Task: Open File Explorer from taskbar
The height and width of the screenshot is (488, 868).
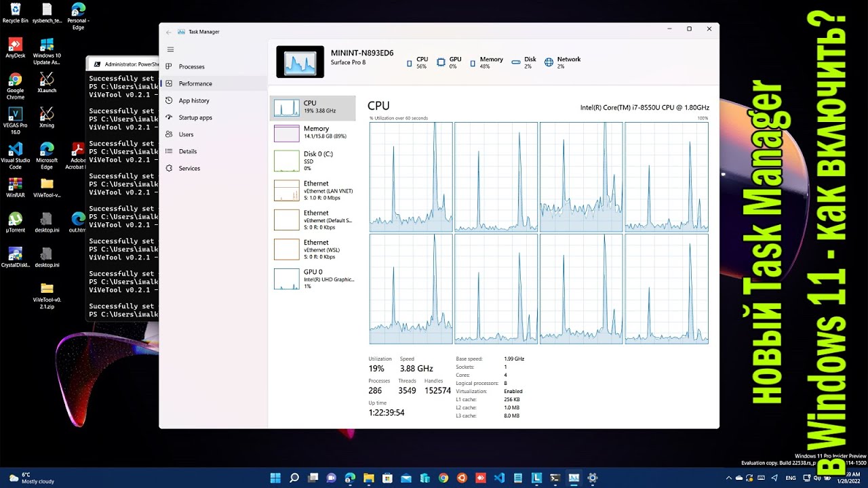Action: [x=369, y=478]
